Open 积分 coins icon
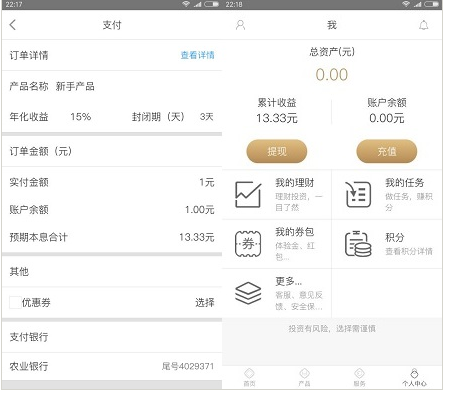The width and height of the screenshot is (450, 406). pos(358,244)
